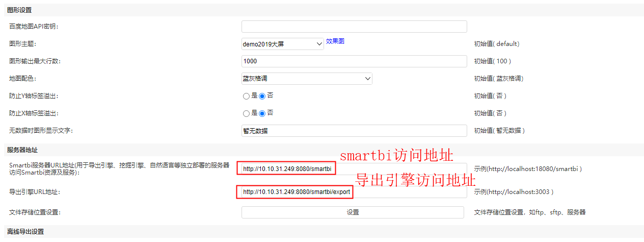Screen dimensions: 644x242
Task: Click the 初始值( 100 ) text
Action: (493, 61)
